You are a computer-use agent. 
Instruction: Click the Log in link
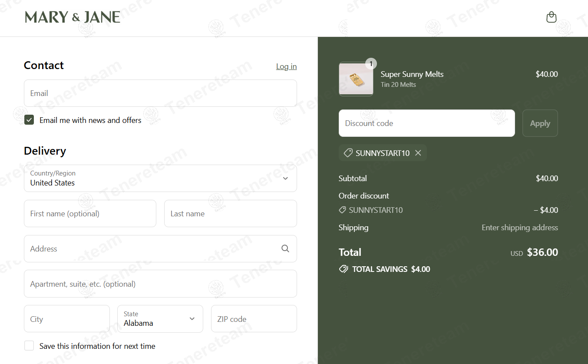[x=287, y=66]
